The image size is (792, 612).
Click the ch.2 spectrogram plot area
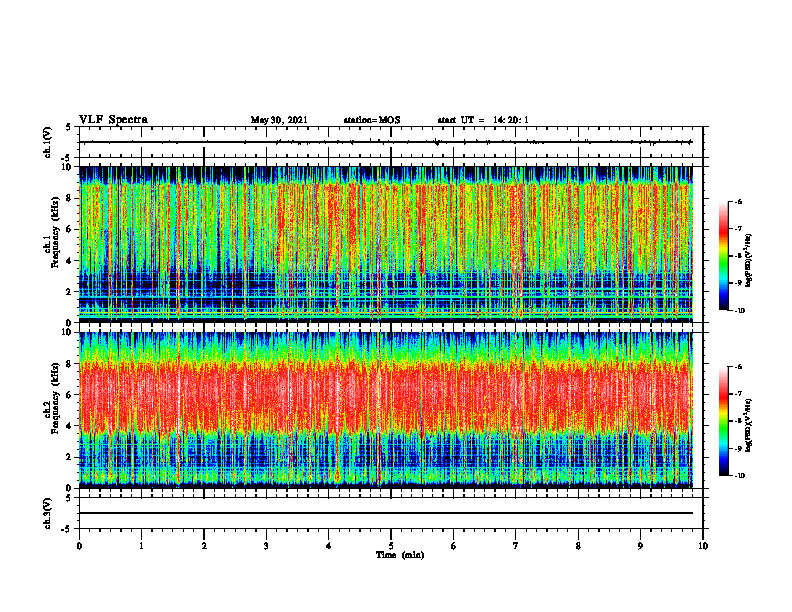click(386, 410)
